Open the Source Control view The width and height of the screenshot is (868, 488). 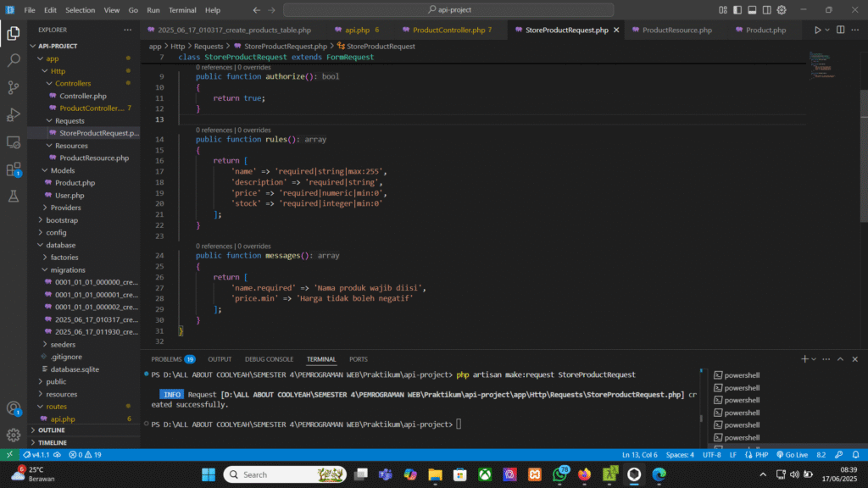pos(14,87)
